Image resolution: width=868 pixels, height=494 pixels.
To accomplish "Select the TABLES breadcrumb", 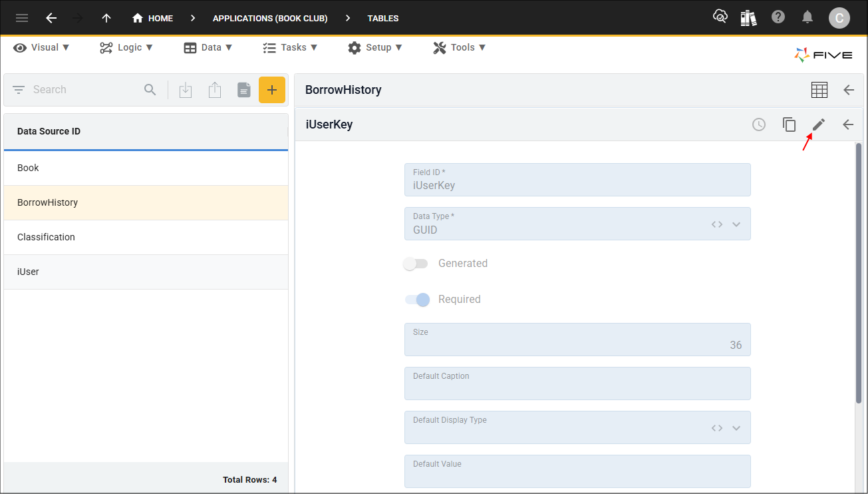I will click(x=383, y=18).
